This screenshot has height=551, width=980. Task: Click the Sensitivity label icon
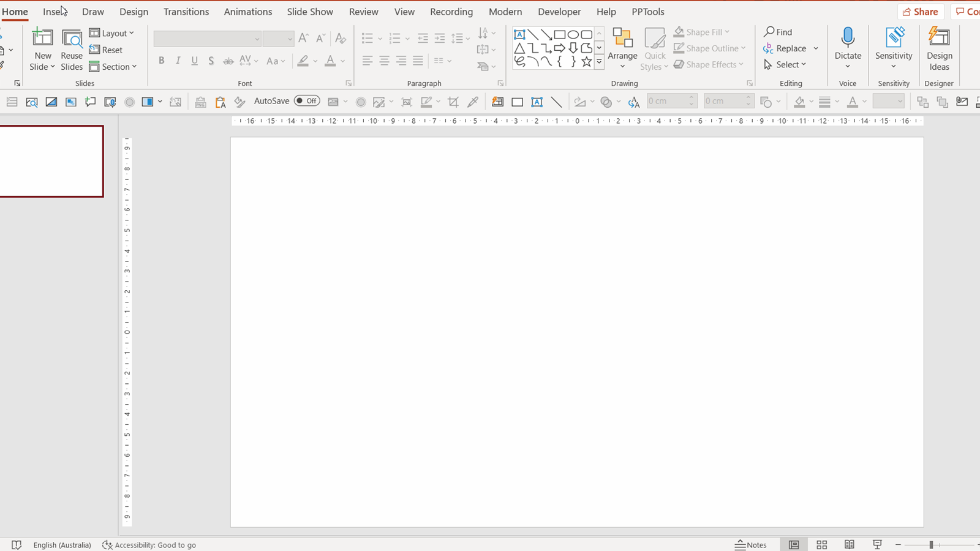894,38
